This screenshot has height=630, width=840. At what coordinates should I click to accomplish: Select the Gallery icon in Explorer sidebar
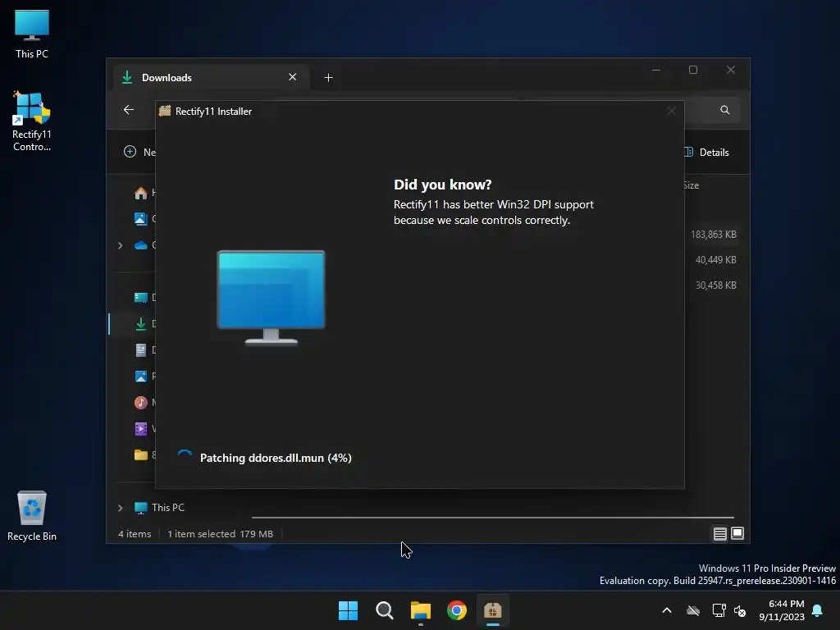click(141, 218)
